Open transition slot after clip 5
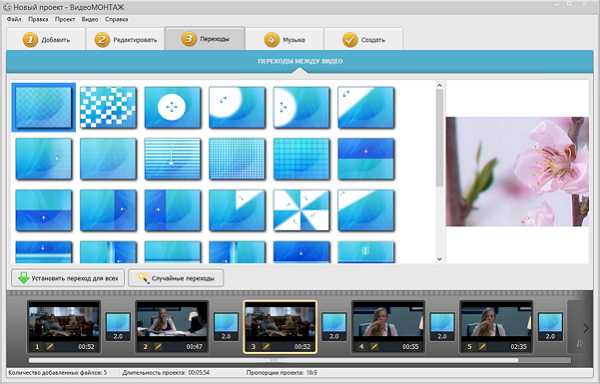 pyautogui.click(x=550, y=326)
